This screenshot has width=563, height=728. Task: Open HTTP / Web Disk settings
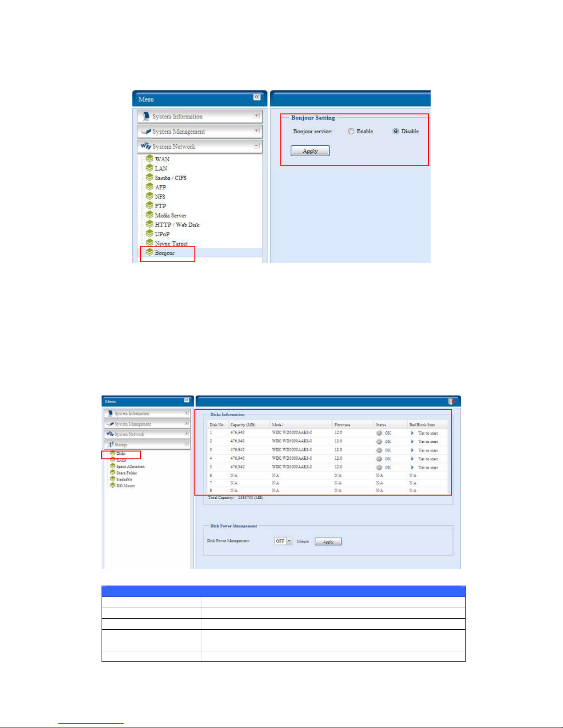point(177,225)
